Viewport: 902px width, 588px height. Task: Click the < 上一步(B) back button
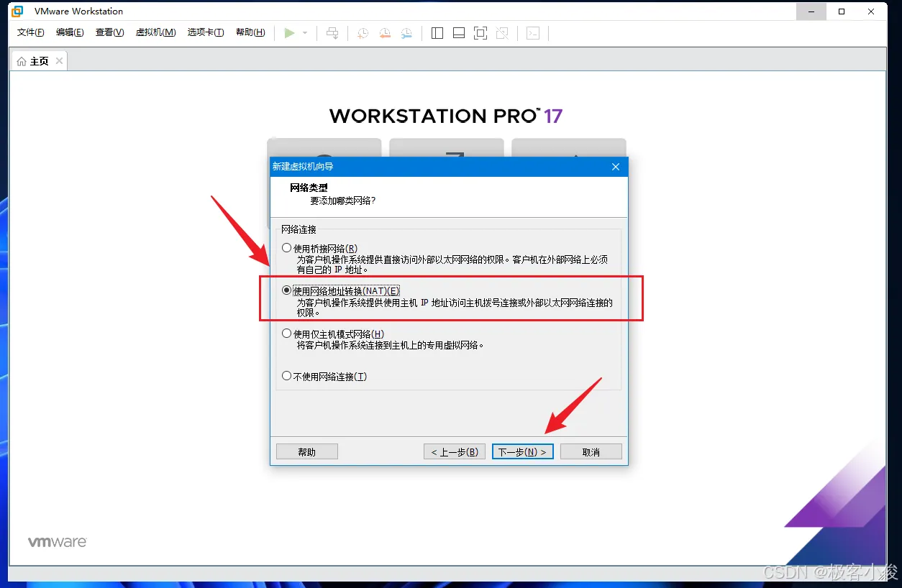tap(455, 451)
